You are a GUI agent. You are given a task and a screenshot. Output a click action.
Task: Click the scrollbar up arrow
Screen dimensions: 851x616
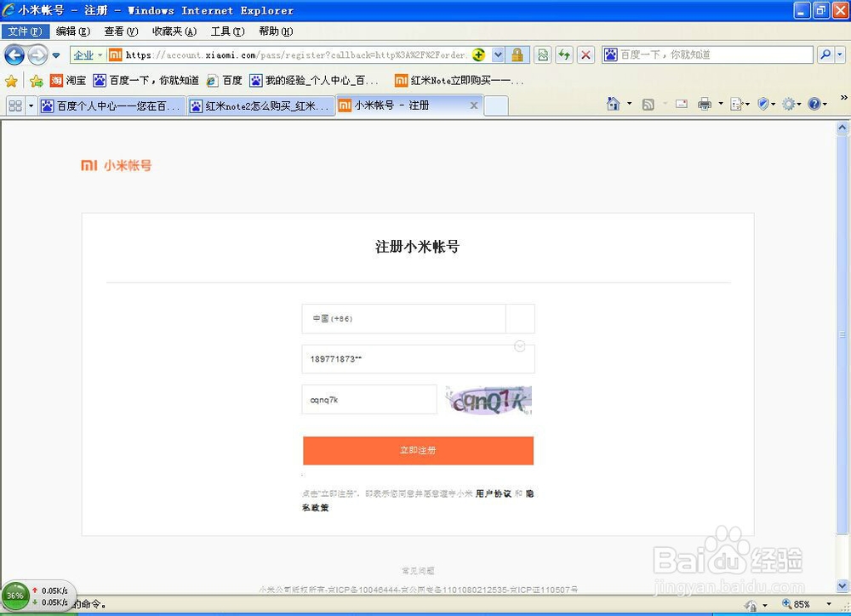click(842, 128)
